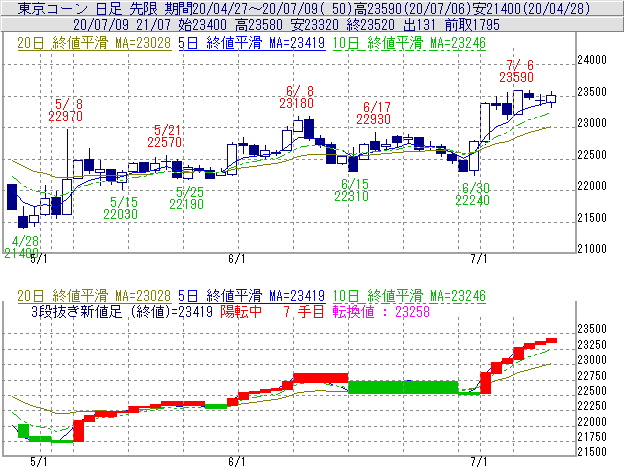The width and height of the screenshot is (624, 474).
Task: Click the 23500 upper chart axis label
Action: tap(592, 92)
